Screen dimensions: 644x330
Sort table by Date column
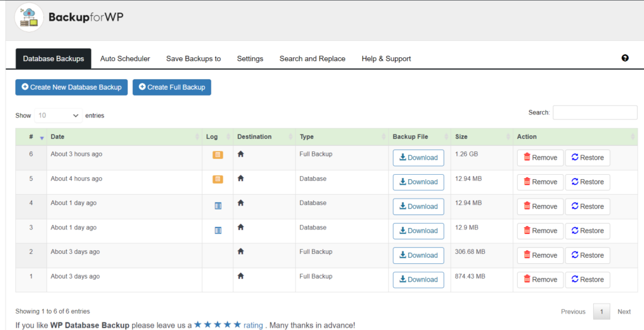point(125,136)
